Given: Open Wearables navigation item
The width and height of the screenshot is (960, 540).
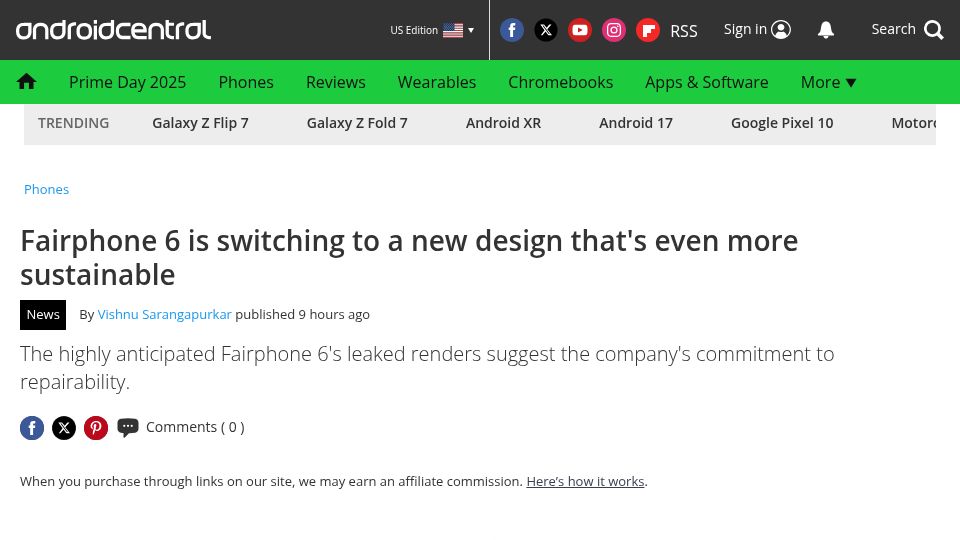Looking at the screenshot, I should 437,82.
